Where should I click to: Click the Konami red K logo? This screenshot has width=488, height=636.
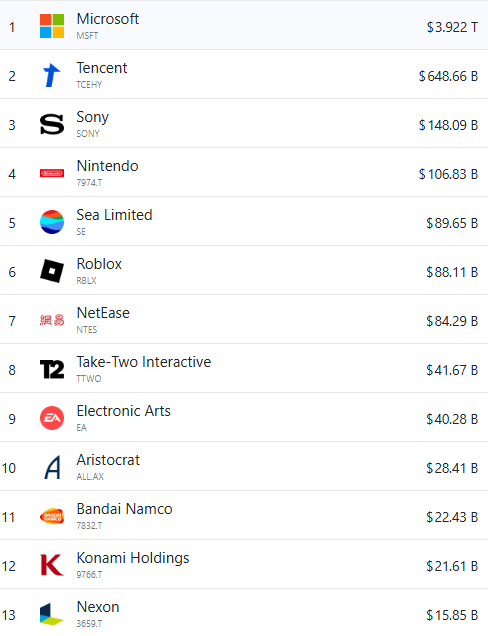(x=52, y=565)
